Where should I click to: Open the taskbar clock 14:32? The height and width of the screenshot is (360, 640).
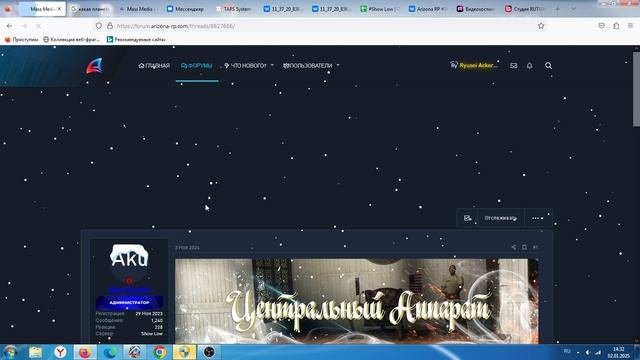click(619, 352)
